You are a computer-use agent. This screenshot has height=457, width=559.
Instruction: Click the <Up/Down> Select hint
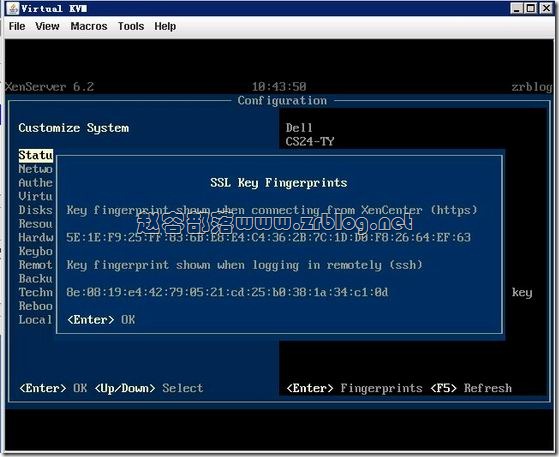pos(149,388)
